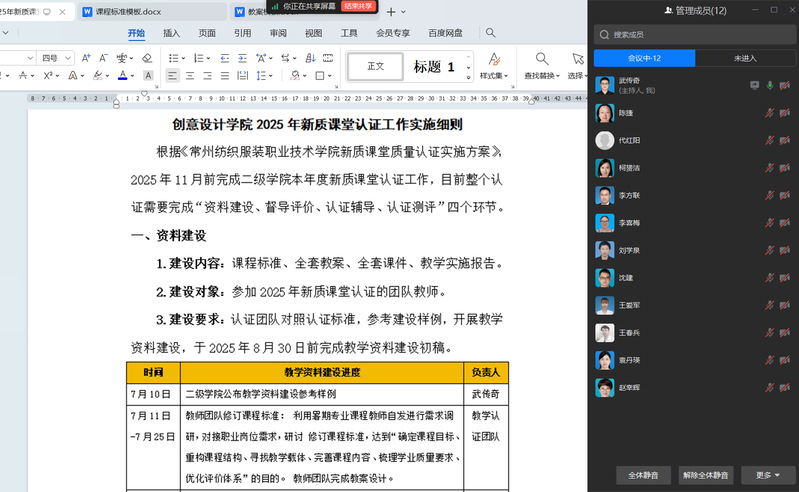799x492 pixels.
Task: Click the screen-share icon beside host 武传奇
Action: [754, 86]
